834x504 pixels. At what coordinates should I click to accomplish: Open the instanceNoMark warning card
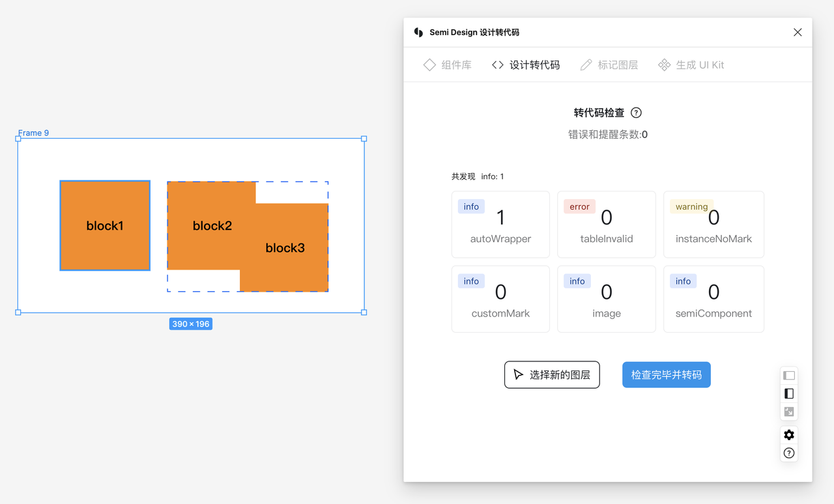point(713,225)
